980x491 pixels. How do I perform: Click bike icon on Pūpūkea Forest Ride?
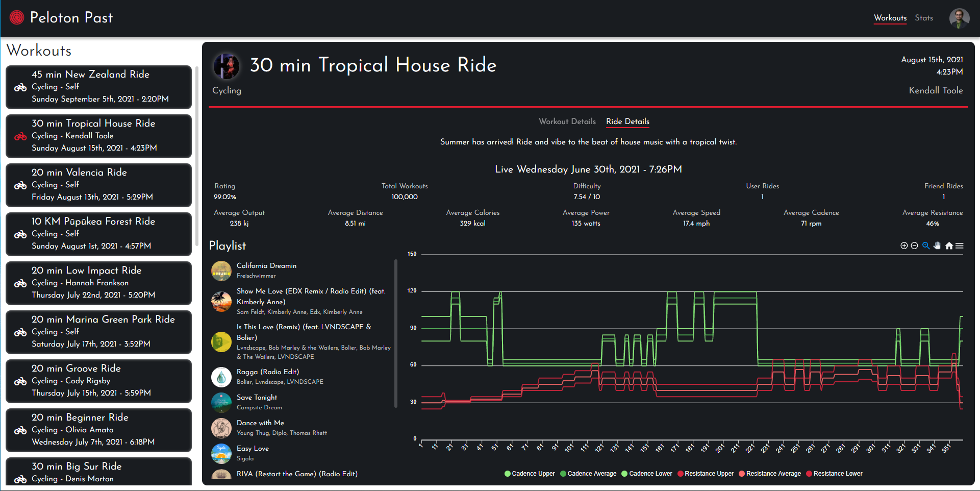(20, 234)
